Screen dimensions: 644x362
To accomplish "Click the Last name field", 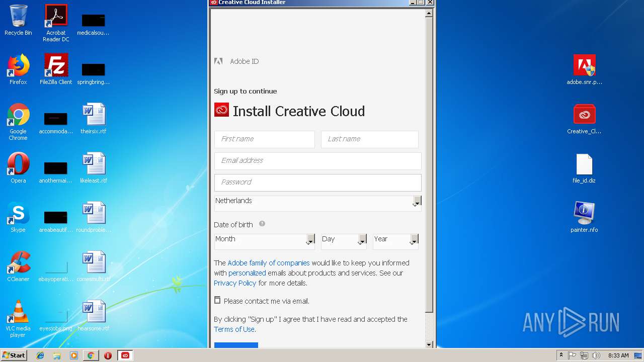I will coord(370,139).
